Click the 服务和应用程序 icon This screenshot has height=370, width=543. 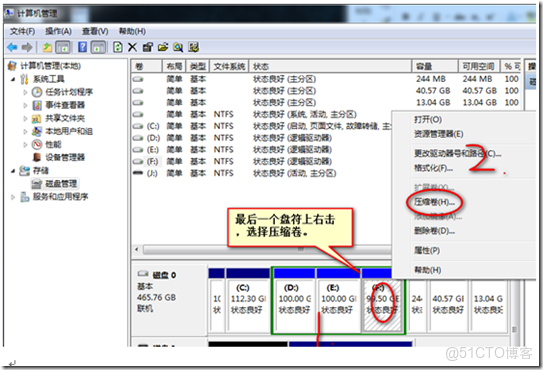coord(24,197)
